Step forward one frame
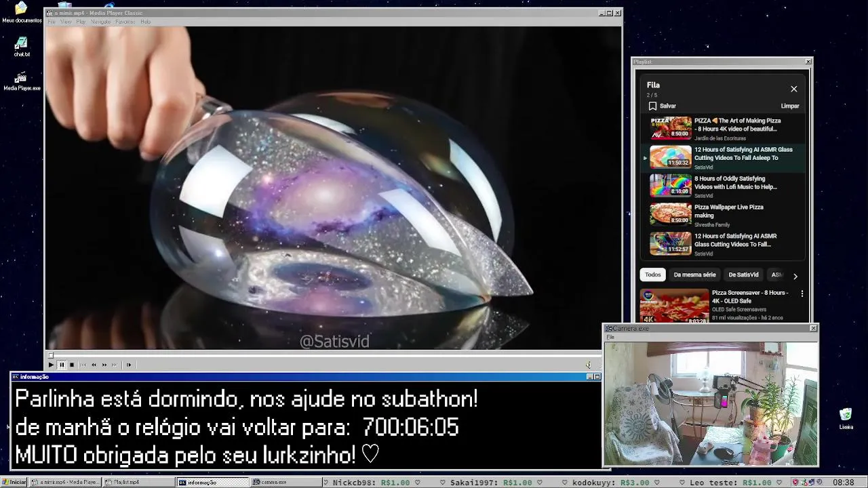The image size is (868, 488). pyautogui.click(x=128, y=365)
